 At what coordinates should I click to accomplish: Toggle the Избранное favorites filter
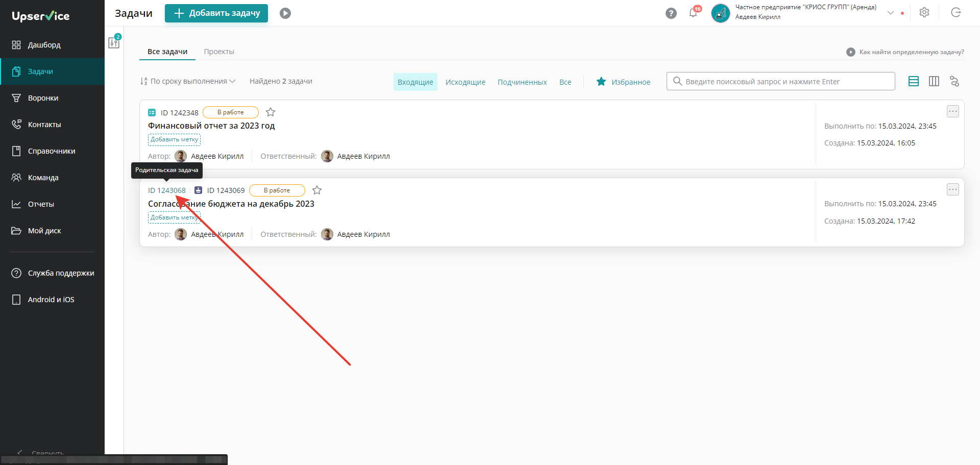(x=623, y=82)
